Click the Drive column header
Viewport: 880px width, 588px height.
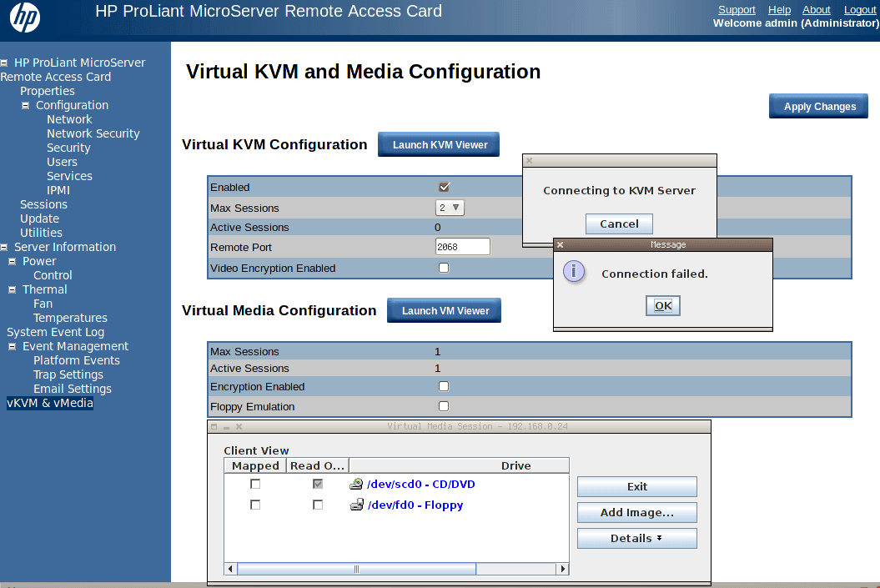[x=459, y=465]
